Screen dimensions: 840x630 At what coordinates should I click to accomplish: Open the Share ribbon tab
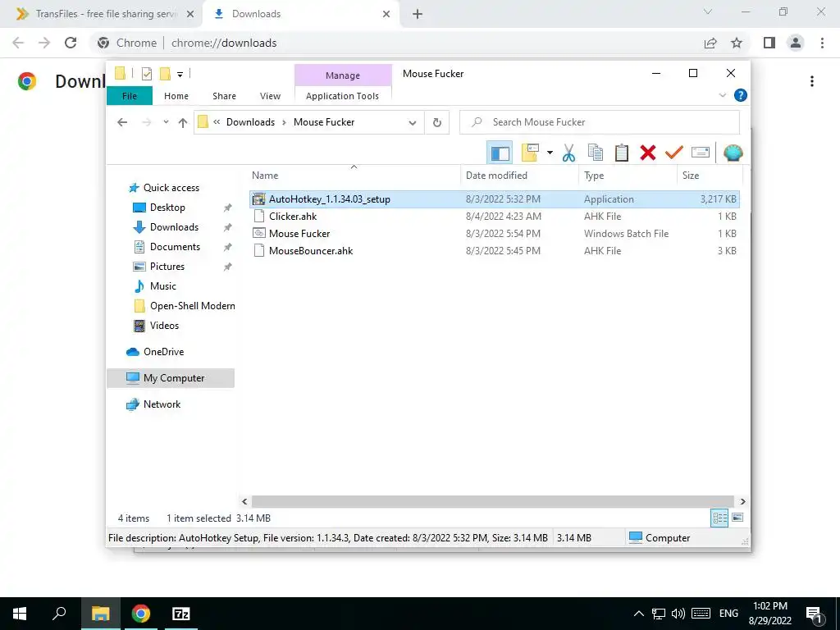coord(224,96)
